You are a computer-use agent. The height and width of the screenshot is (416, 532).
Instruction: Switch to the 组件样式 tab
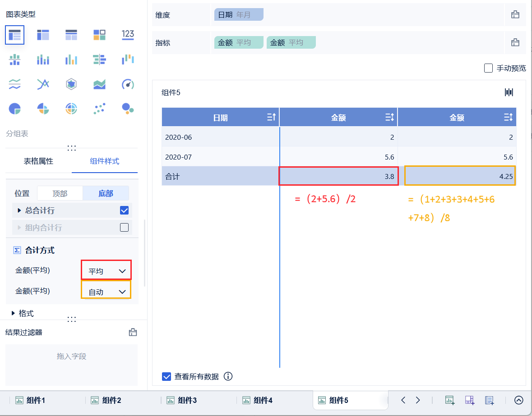105,161
